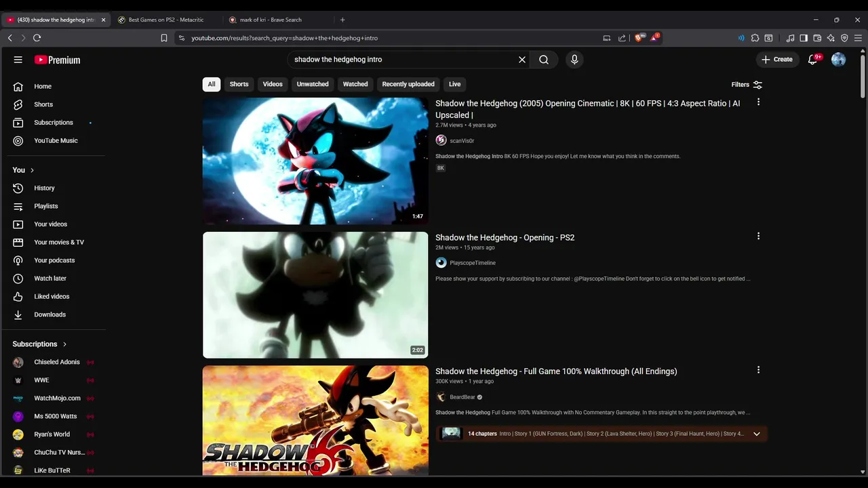Click the Create button
Screen dimensions: 868x488
[777, 60]
